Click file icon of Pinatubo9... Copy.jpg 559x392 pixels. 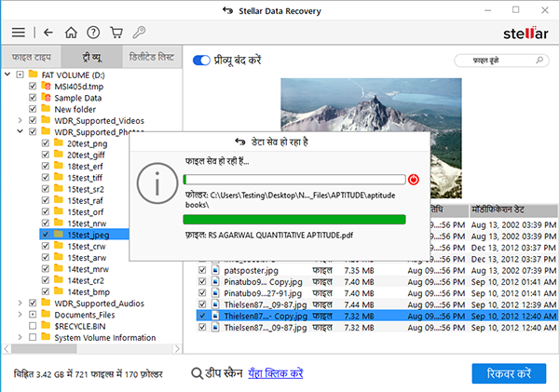215,281
